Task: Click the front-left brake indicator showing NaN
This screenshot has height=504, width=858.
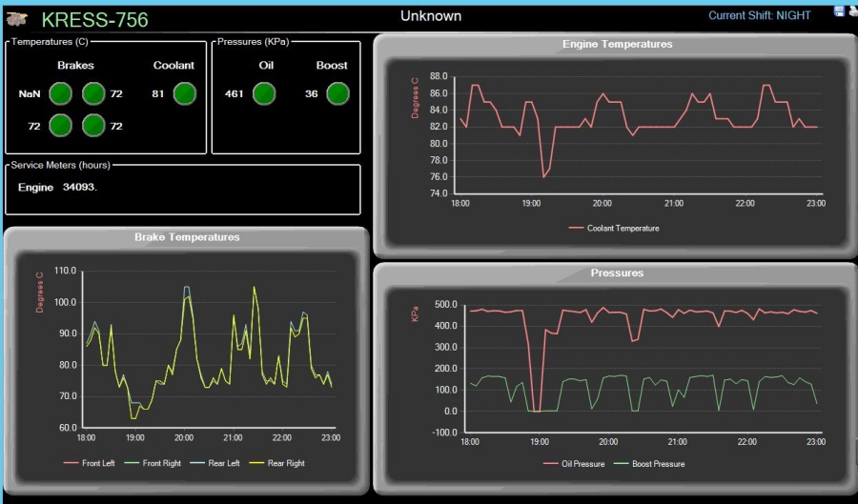Action: (61, 93)
